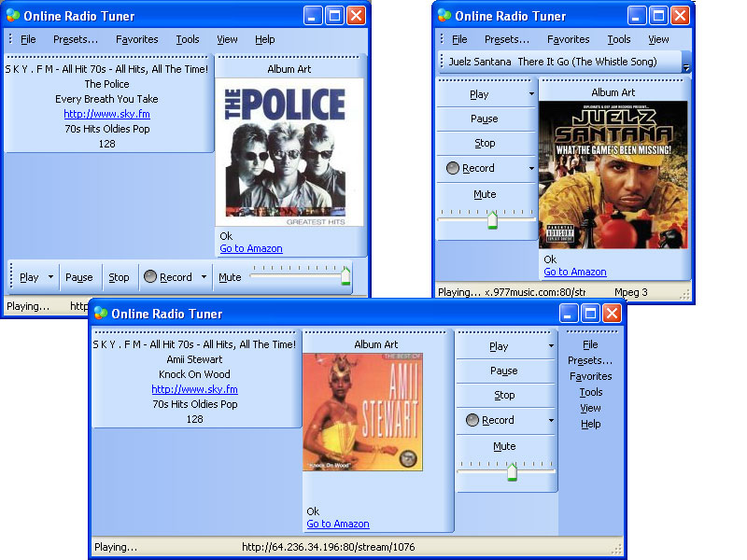Toggle Mute in the Juelz Santana window
Viewport: 747px width, 560px height.
[x=485, y=194]
